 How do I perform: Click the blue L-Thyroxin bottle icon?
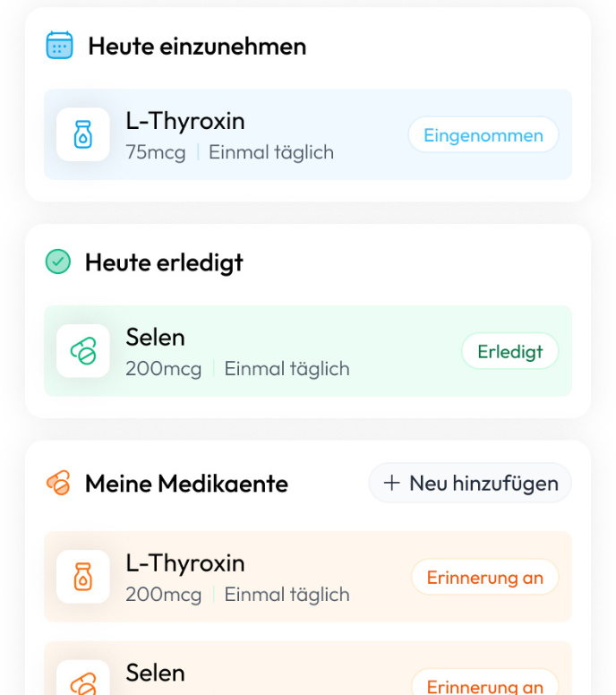(82, 135)
